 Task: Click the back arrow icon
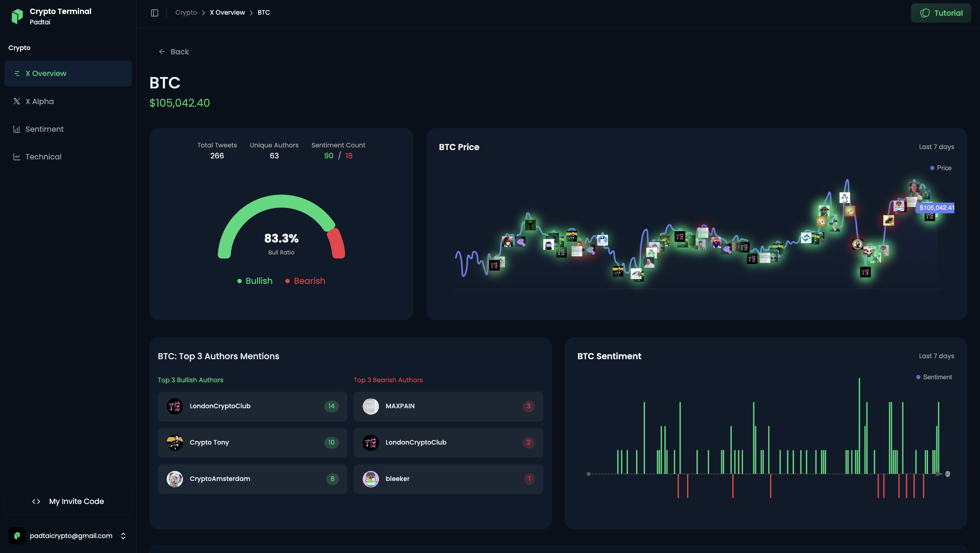(x=162, y=52)
